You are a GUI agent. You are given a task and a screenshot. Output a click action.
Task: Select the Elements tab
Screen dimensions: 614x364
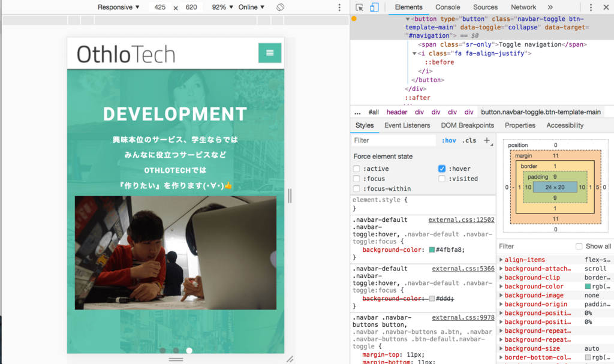coord(408,7)
